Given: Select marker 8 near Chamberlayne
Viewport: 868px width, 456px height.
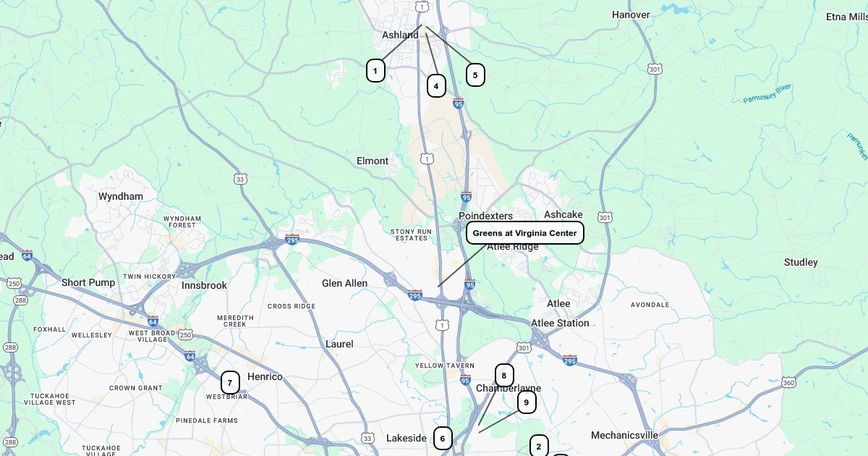Looking at the screenshot, I should pos(504,376).
